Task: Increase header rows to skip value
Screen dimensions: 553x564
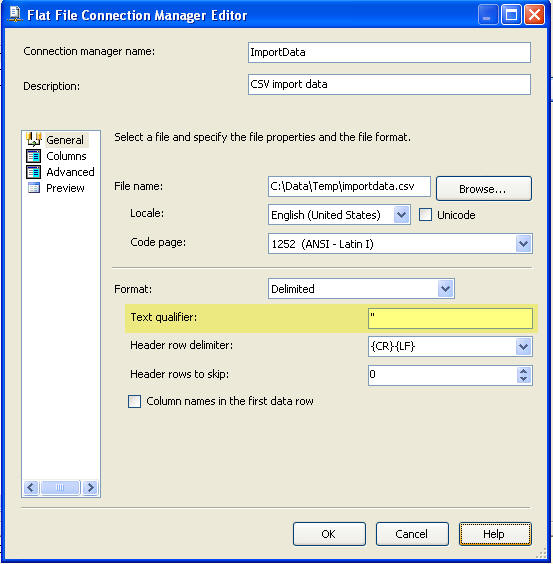Action: click(x=523, y=371)
